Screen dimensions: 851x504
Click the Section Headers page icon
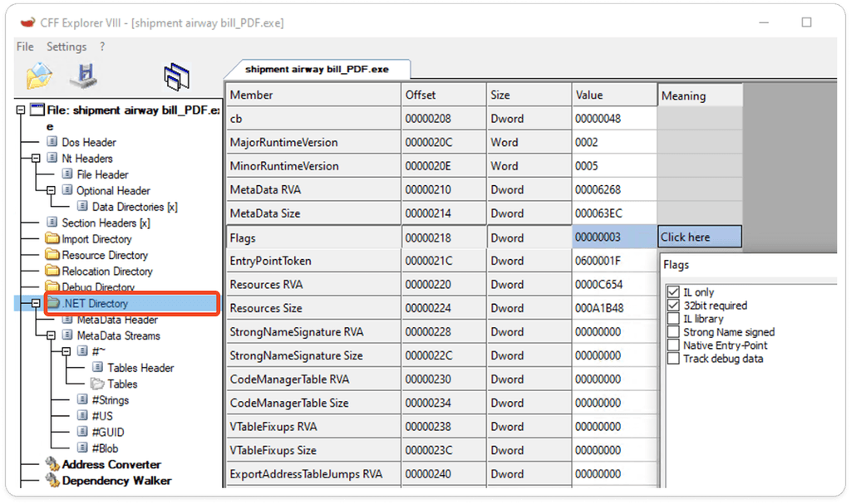click(x=52, y=223)
